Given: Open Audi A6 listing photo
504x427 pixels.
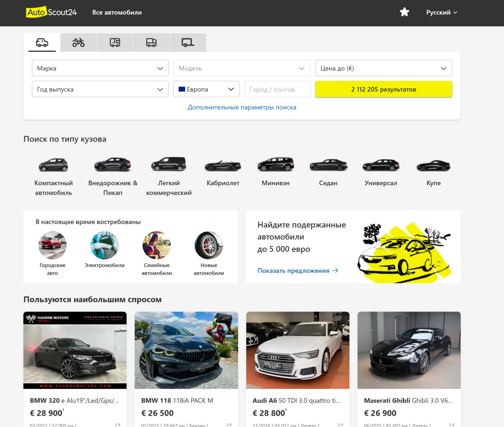Looking at the screenshot, I should click(x=298, y=350).
